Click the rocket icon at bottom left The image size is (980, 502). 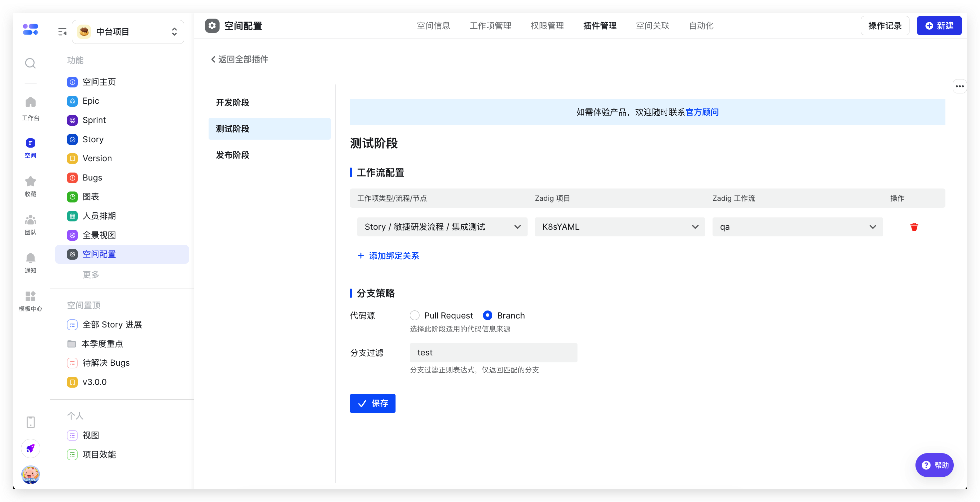point(30,448)
